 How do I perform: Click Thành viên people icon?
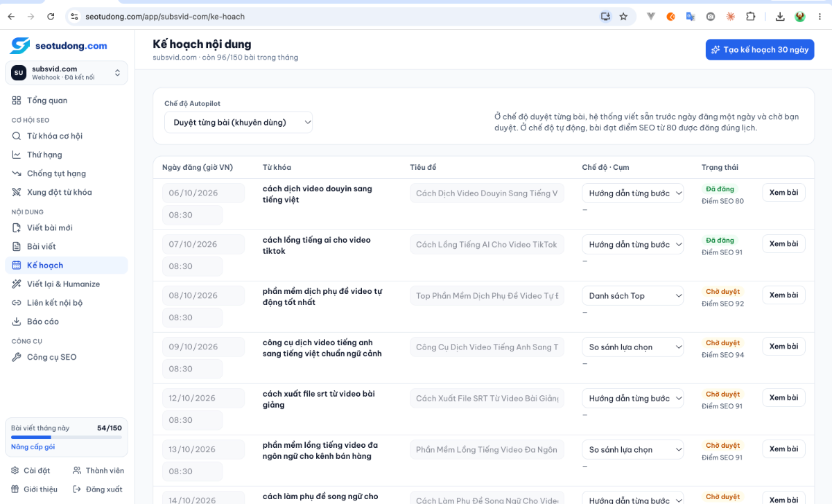coord(78,471)
